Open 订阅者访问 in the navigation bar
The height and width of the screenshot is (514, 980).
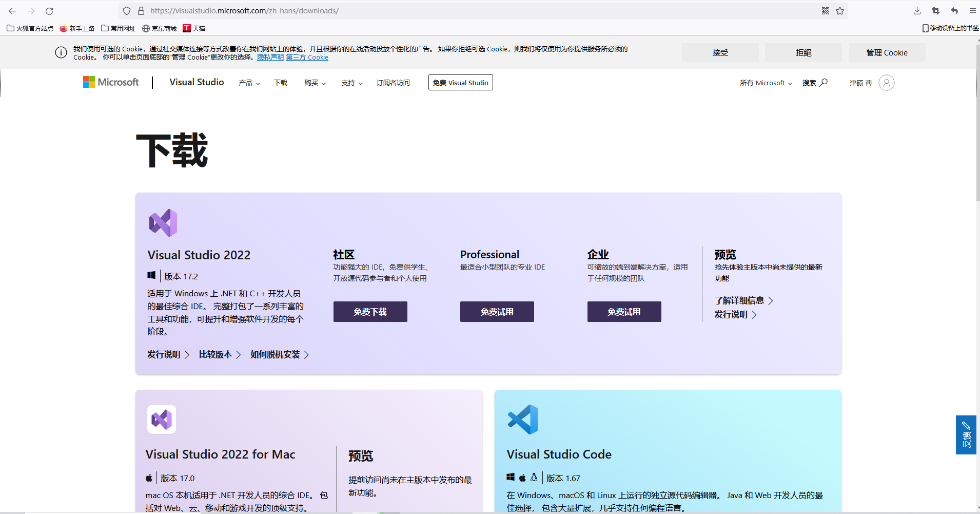coord(393,83)
